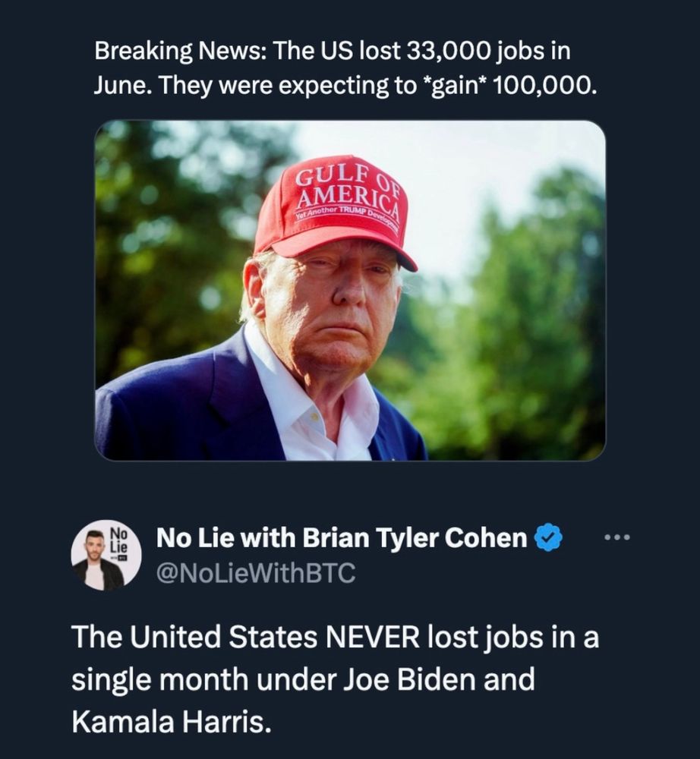Open the three-dot more options menu
This screenshot has width=700, height=759.
tap(618, 538)
